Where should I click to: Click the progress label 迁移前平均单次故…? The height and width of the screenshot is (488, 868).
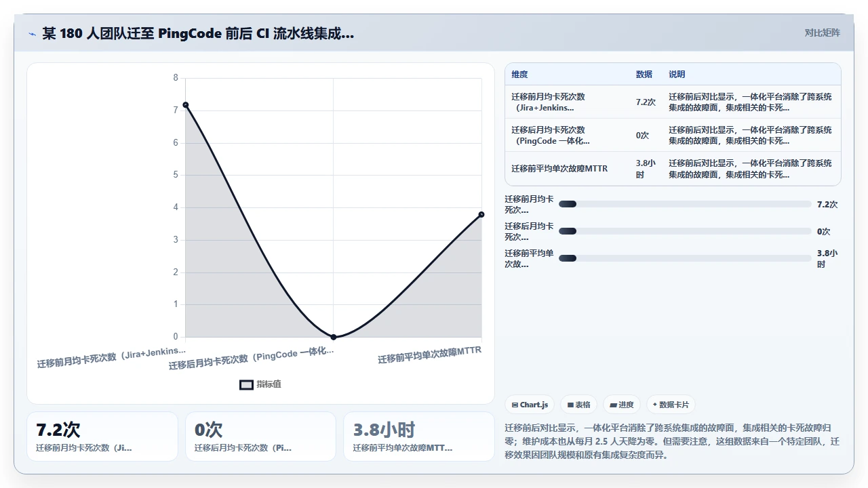click(529, 258)
